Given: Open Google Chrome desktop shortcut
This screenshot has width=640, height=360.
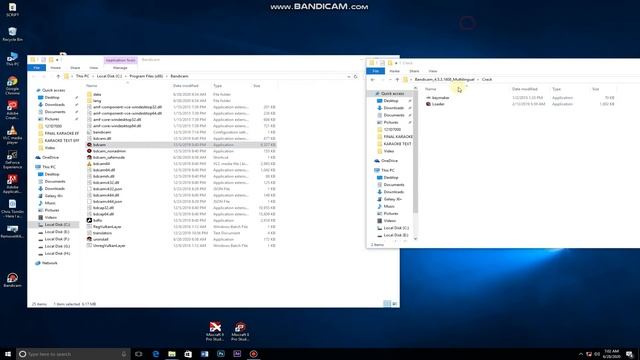Looking at the screenshot, I should coord(12,85).
